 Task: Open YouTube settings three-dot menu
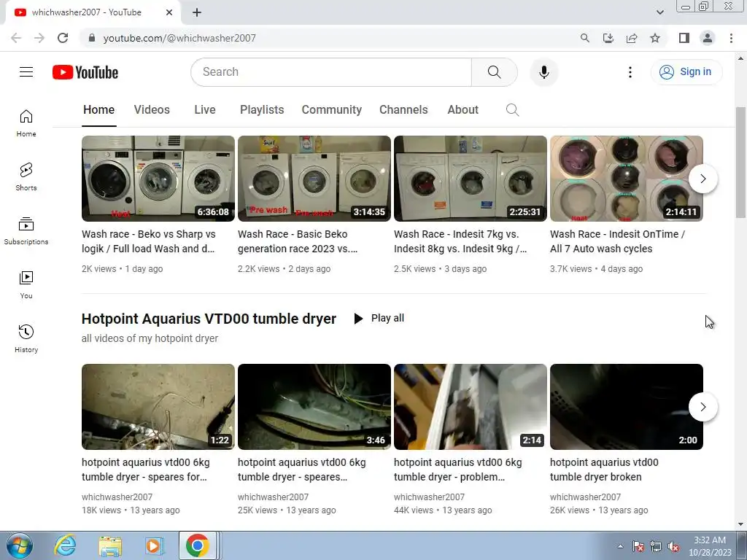tap(630, 72)
